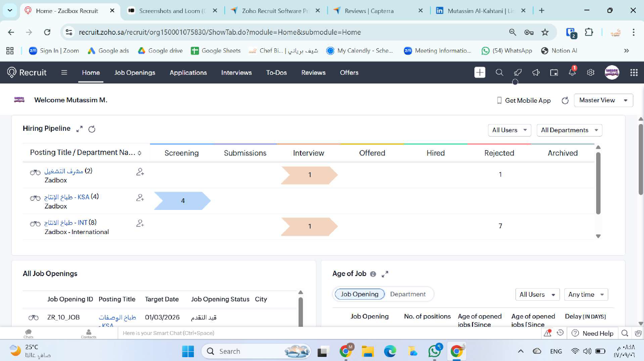This screenshot has width=644, height=361.
Task: Click the Screening count 4 arrow
Action: [x=182, y=201]
